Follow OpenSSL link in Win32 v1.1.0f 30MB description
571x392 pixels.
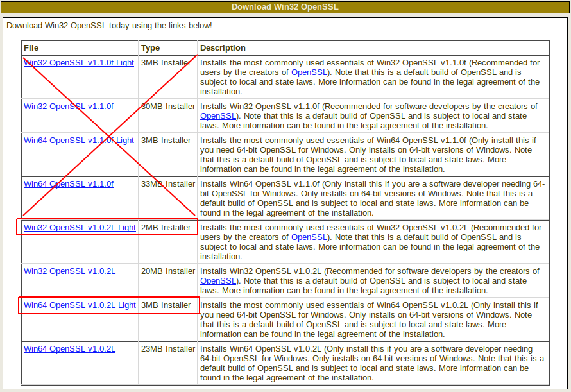(218, 116)
